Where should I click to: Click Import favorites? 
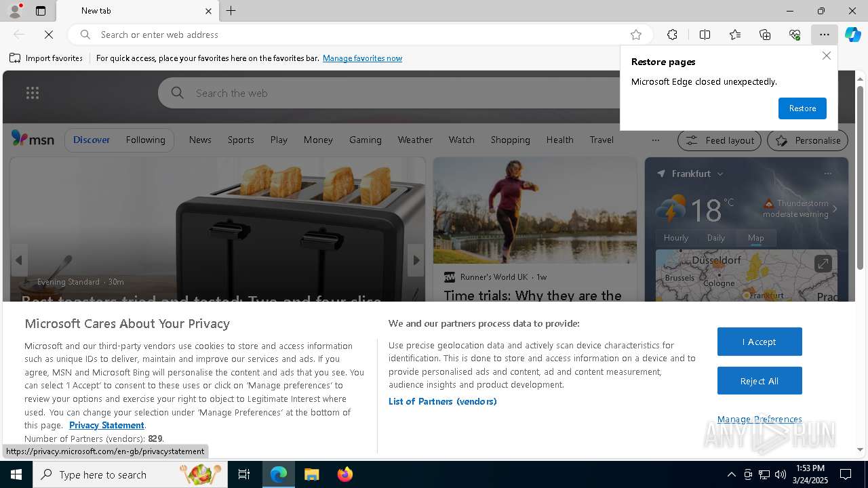click(46, 58)
